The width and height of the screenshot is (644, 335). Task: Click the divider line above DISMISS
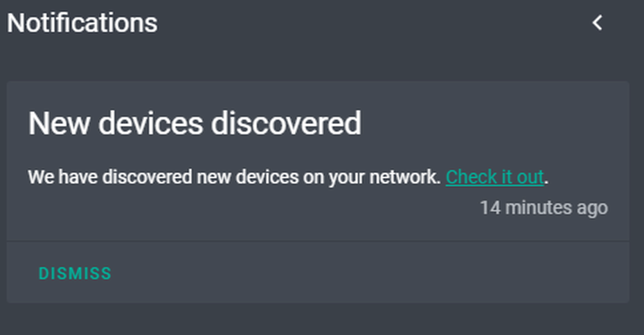click(x=318, y=241)
